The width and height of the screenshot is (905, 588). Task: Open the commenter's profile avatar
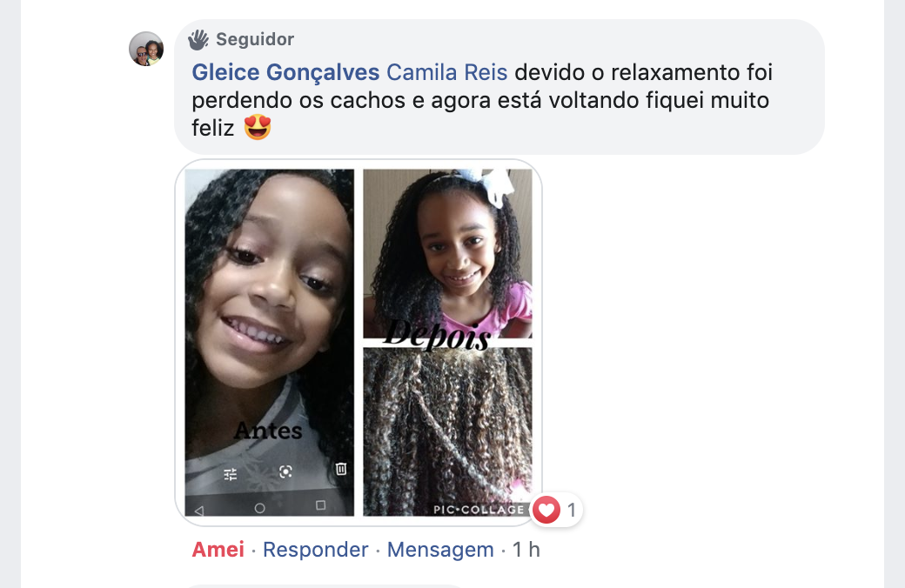146,49
